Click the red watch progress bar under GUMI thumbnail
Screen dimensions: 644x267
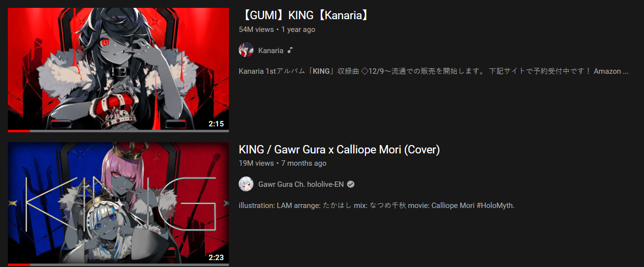(x=19, y=131)
